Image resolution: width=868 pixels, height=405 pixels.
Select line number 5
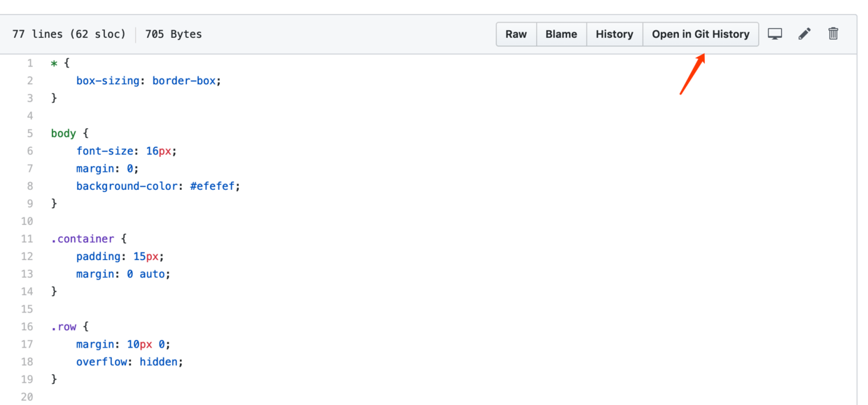tap(29, 133)
